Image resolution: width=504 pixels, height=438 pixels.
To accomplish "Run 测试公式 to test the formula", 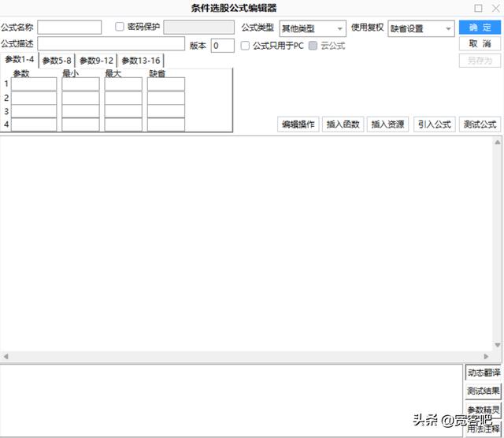I will tap(480, 124).
